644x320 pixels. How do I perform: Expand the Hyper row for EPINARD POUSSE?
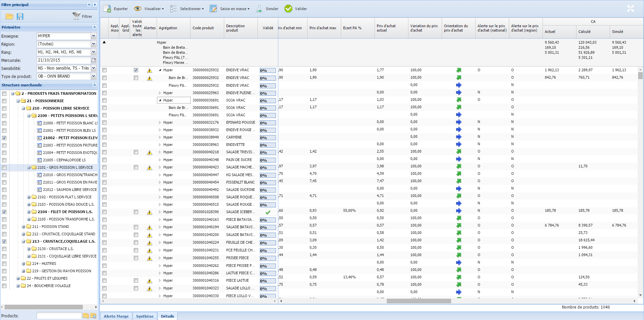(160, 123)
